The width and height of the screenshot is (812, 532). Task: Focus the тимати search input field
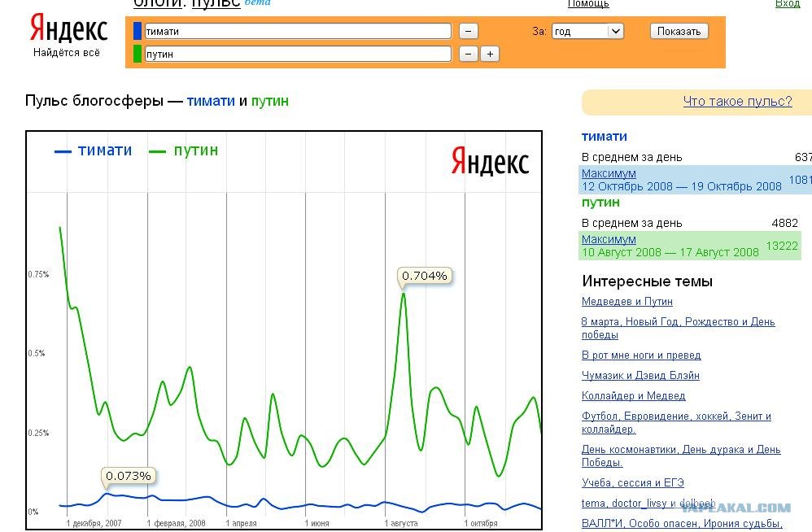(298, 31)
